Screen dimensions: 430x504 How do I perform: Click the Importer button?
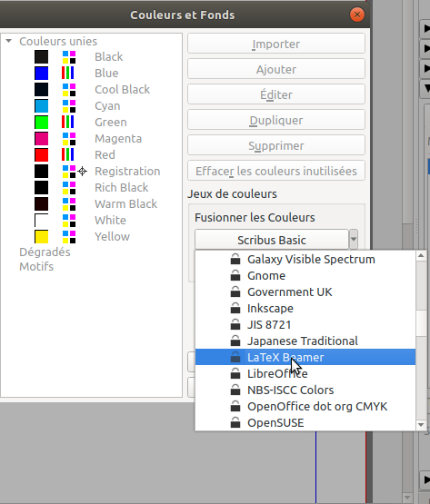coord(276,44)
